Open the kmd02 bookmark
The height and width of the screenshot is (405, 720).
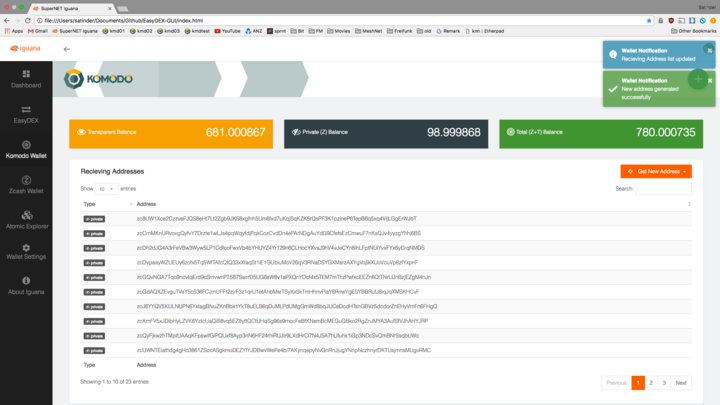141,31
